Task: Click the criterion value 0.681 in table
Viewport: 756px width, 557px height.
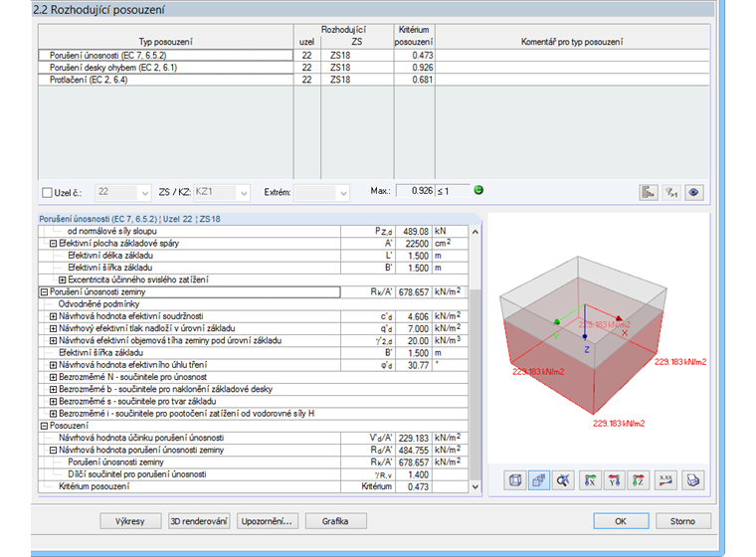Action: point(414,80)
